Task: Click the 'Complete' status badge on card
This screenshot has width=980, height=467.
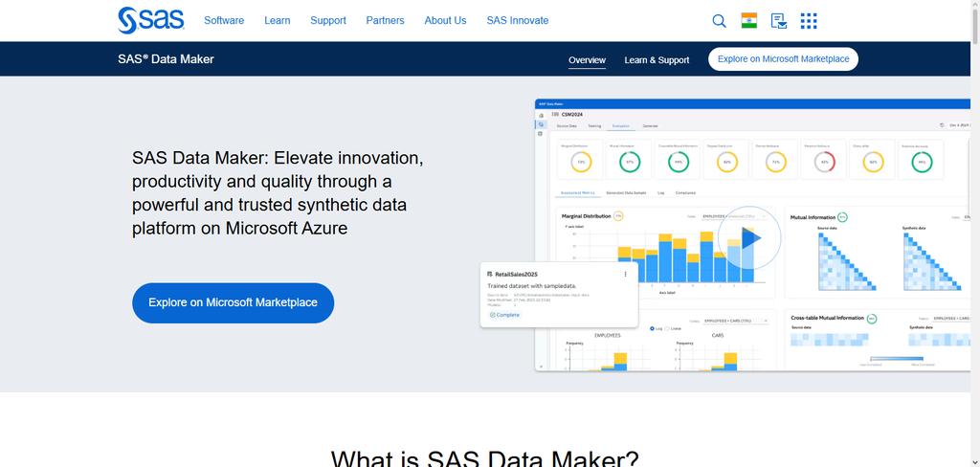Action: click(x=504, y=315)
